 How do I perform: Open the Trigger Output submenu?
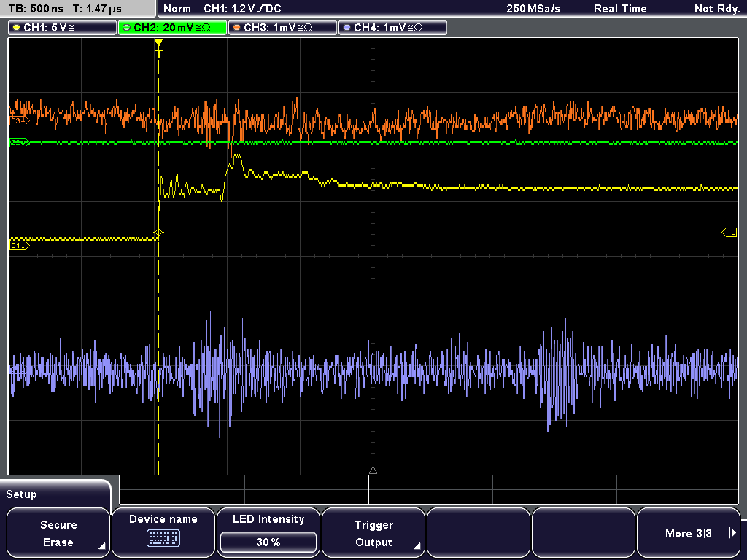click(x=373, y=533)
